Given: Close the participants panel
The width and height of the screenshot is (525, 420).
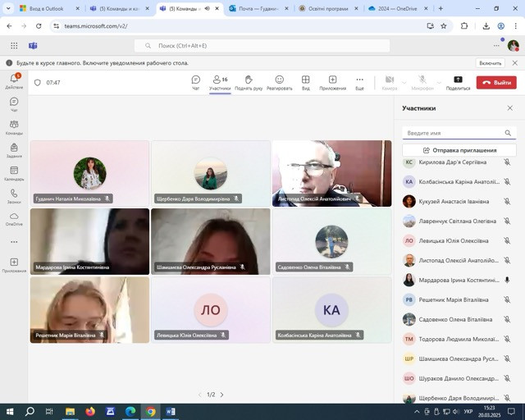Looking at the screenshot, I should click(x=510, y=108).
